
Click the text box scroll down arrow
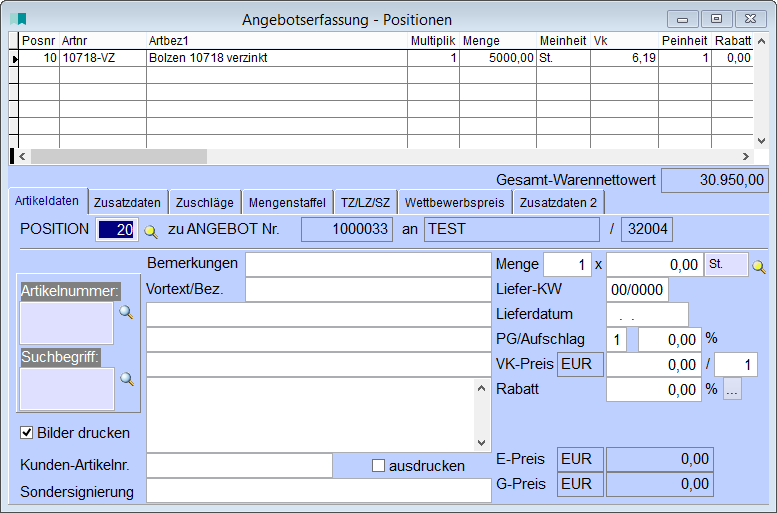[x=481, y=443]
